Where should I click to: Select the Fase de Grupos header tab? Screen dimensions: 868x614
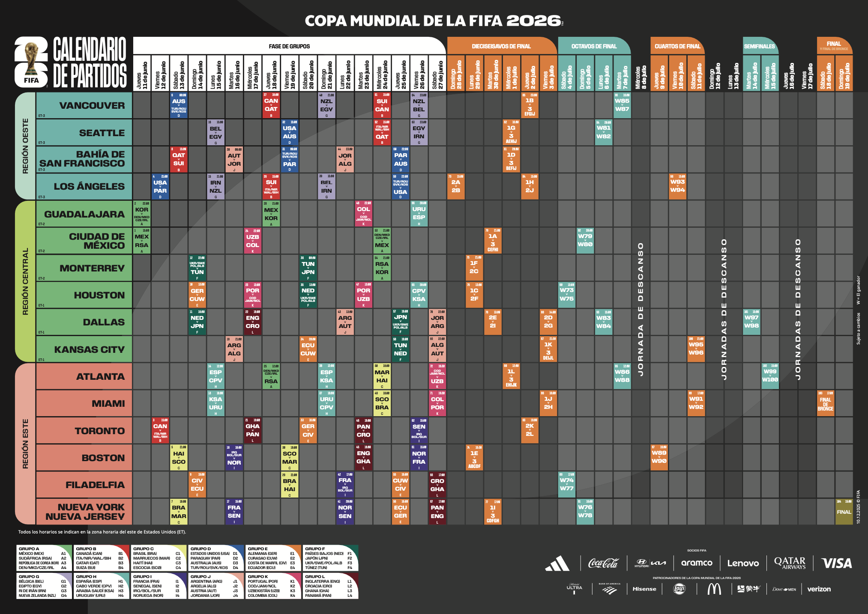click(x=289, y=46)
